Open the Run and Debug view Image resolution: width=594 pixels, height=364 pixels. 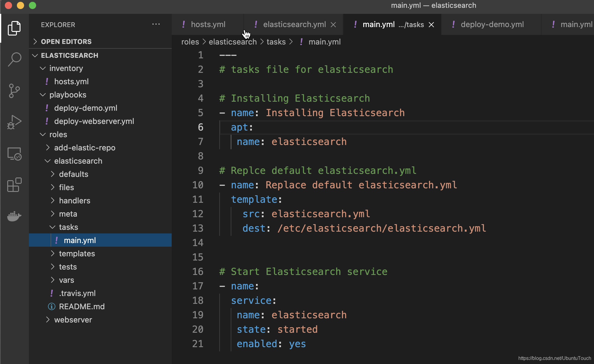pos(14,122)
